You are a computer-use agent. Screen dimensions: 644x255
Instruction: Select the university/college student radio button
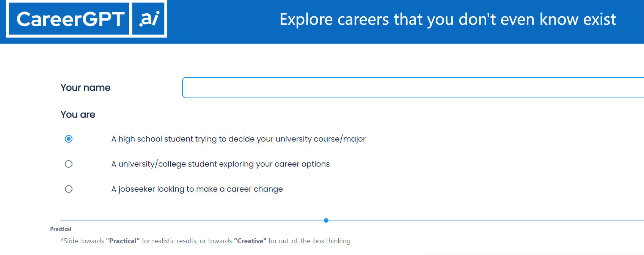pos(69,164)
